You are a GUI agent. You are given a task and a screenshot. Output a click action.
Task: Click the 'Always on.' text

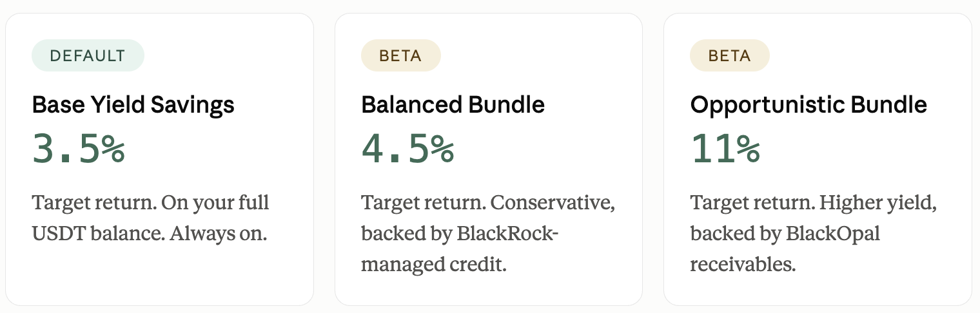point(219,233)
